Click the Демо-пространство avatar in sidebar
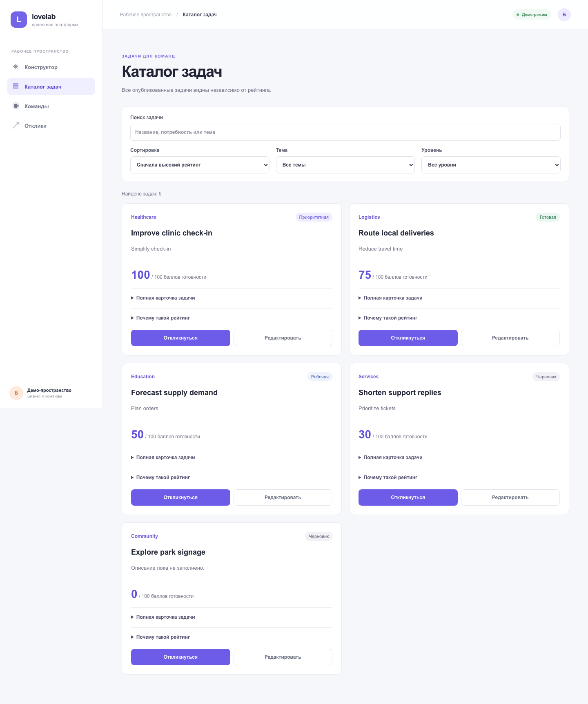Screen dimensions: 588x704 (x=16, y=393)
